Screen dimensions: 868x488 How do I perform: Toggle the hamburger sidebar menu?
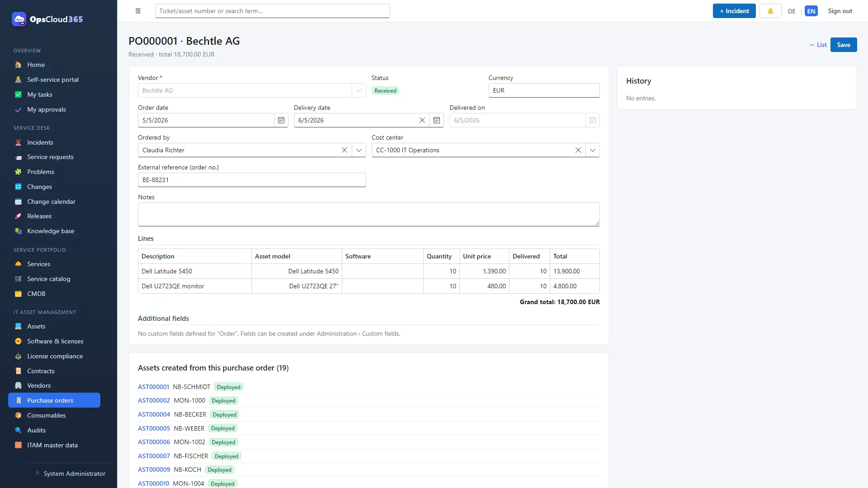pos(138,11)
